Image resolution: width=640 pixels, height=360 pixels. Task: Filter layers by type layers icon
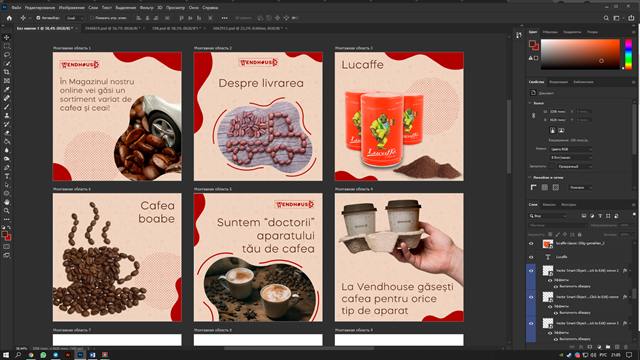pyautogui.click(x=600, y=216)
